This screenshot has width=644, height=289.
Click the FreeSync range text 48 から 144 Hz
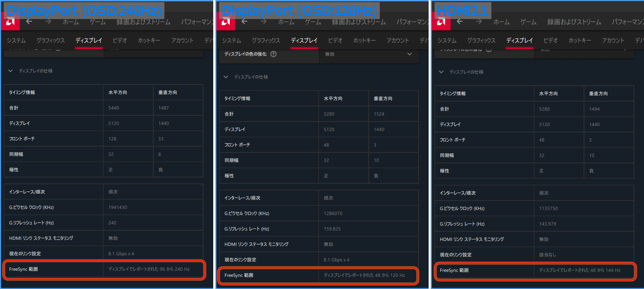[605, 270]
